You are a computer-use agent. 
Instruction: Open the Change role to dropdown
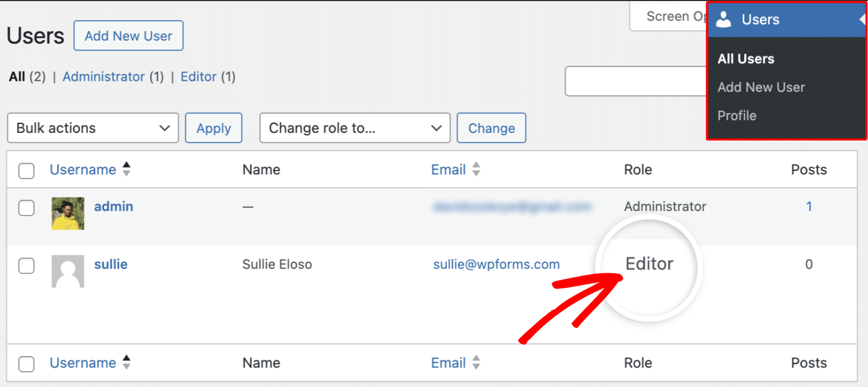(x=355, y=128)
